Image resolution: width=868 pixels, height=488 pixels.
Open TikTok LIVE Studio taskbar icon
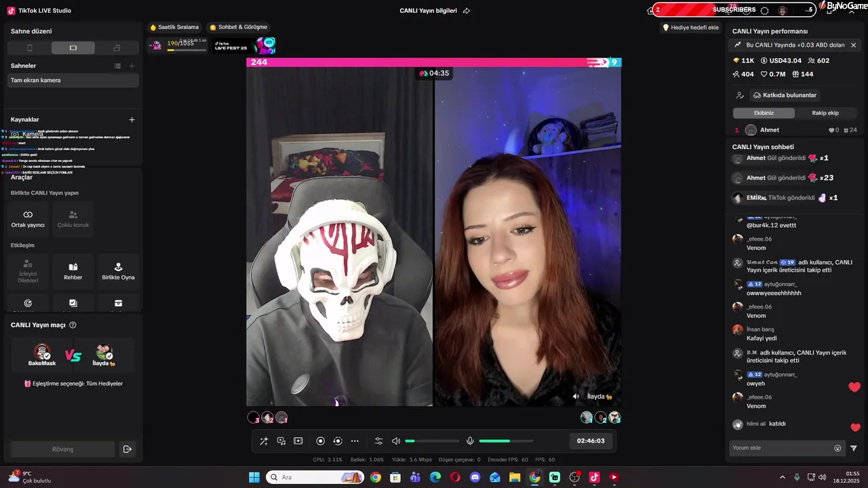click(594, 477)
